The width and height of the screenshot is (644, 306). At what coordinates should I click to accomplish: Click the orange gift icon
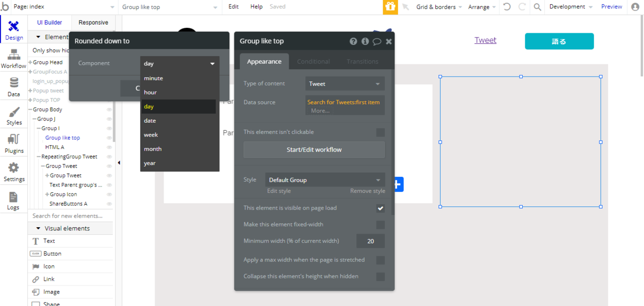point(390,7)
